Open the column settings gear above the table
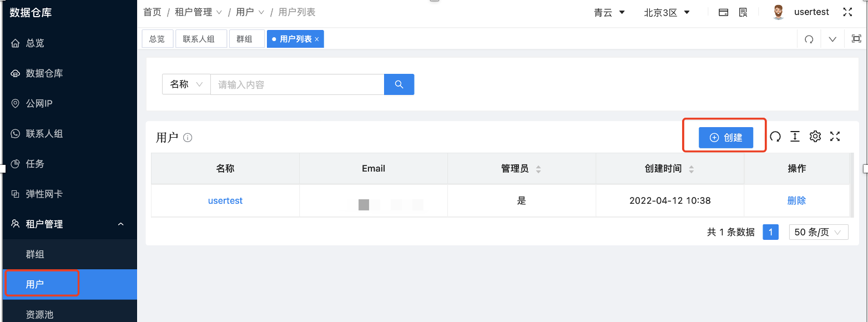 [815, 136]
